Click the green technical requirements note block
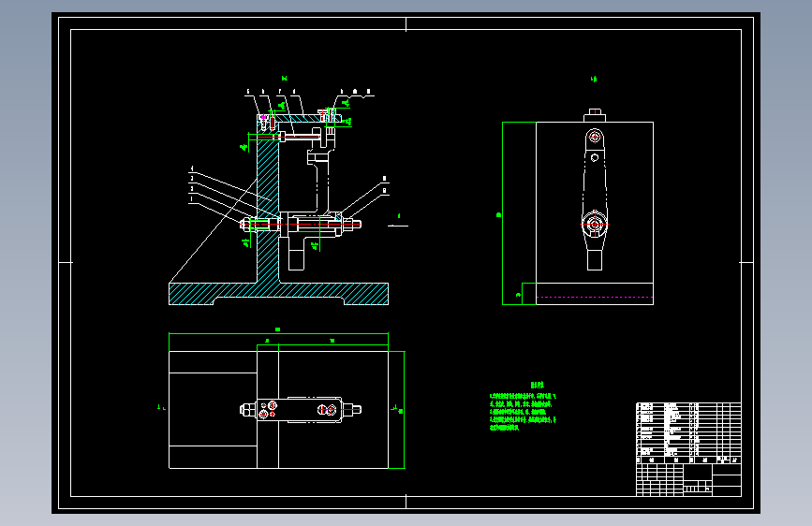Viewport: 812px width, 526px height. pos(523,406)
